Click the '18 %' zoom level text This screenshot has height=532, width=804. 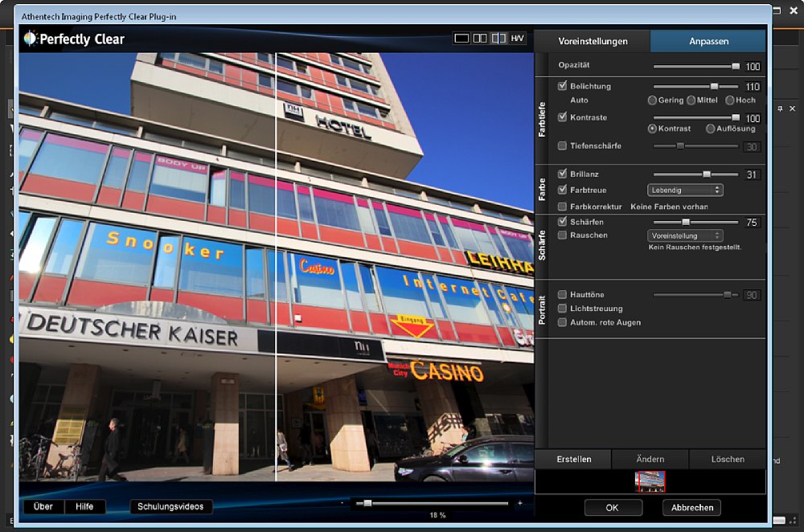tap(437, 515)
